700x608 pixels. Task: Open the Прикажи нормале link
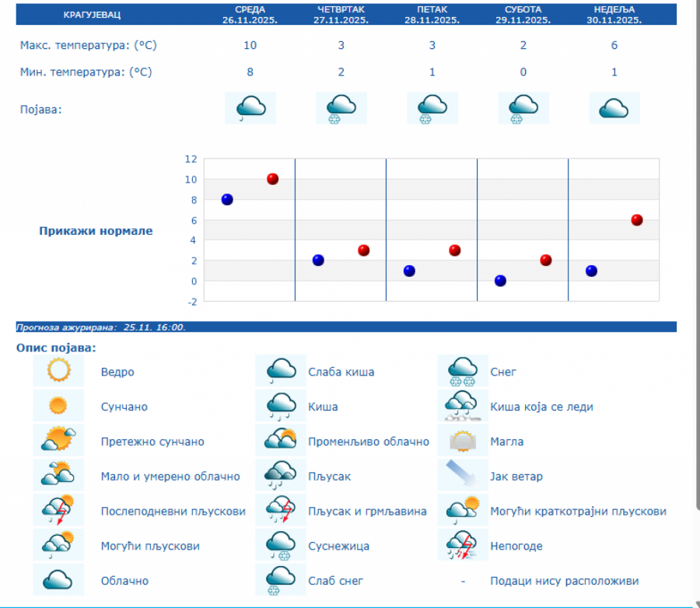(96, 231)
